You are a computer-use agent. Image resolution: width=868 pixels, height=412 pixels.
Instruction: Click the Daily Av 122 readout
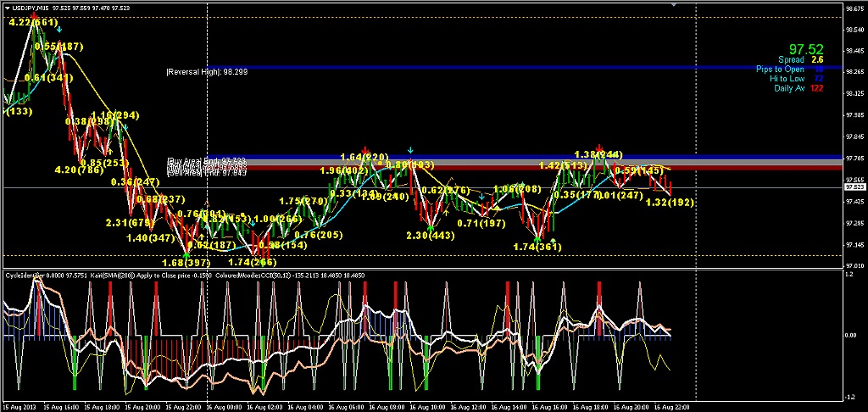[x=798, y=88]
